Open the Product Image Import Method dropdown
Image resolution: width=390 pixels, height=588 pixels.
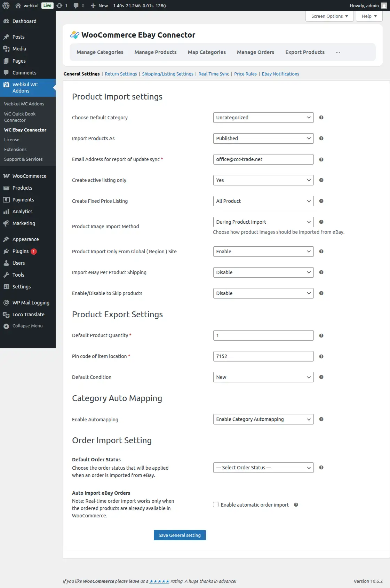[263, 222]
